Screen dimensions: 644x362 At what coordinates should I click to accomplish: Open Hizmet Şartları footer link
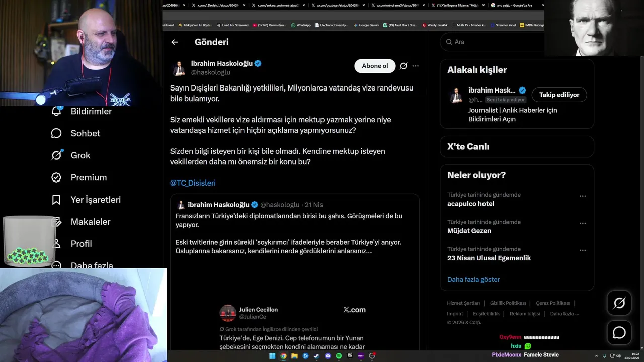click(463, 303)
